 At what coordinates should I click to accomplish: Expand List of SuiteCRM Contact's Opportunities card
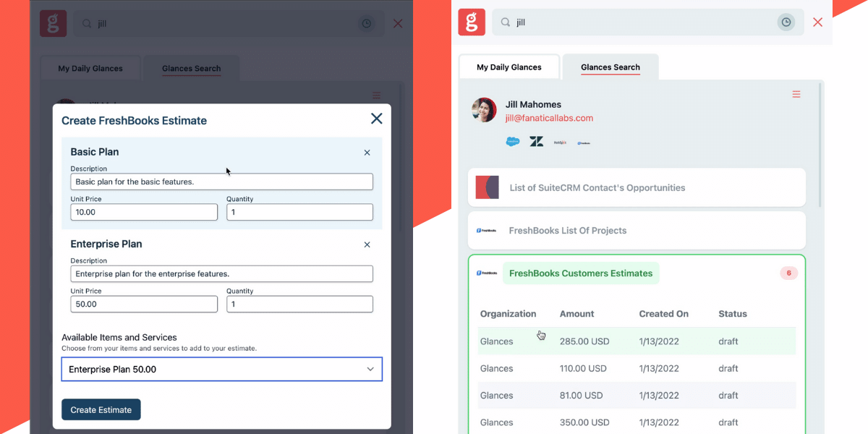click(637, 187)
